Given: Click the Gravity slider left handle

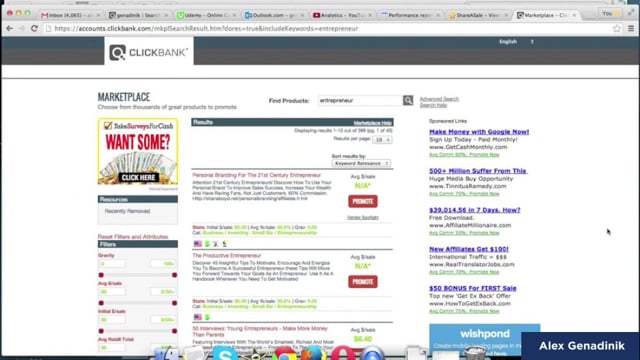Looking at the screenshot, I should [x=101, y=275].
